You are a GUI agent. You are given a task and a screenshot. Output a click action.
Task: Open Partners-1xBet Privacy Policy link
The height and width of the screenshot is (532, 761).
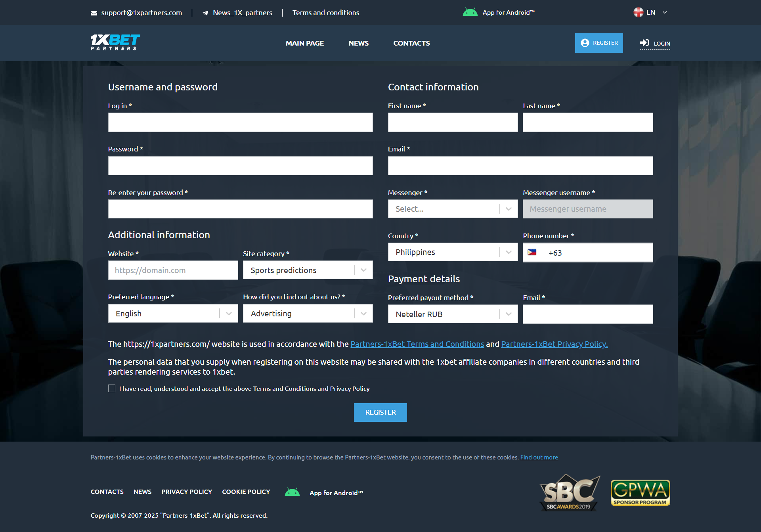[x=554, y=344]
